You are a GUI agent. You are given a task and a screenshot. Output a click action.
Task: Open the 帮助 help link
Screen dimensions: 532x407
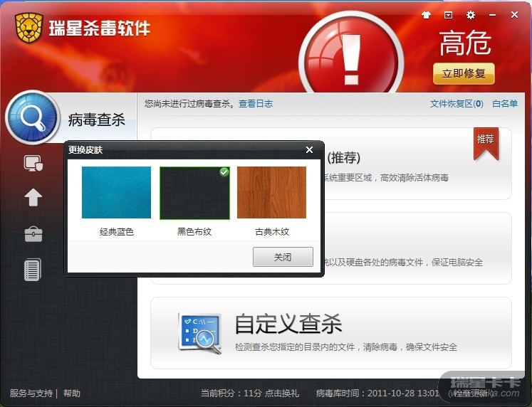tap(72, 393)
